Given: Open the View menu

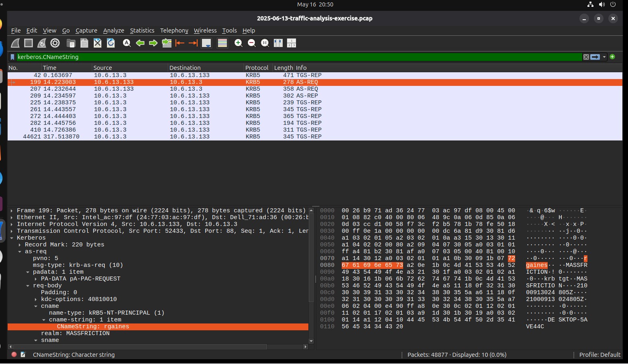Looking at the screenshot, I should [x=49, y=31].
